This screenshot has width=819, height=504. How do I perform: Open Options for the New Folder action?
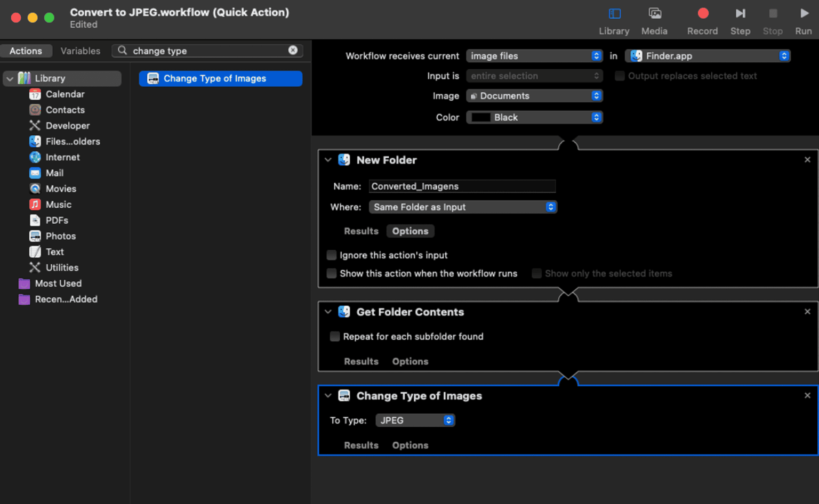410,231
